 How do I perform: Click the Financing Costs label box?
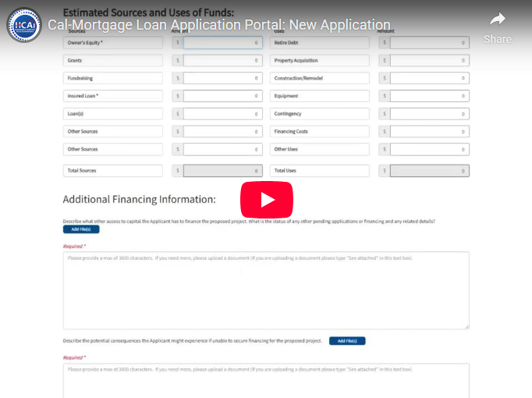(x=320, y=132)
